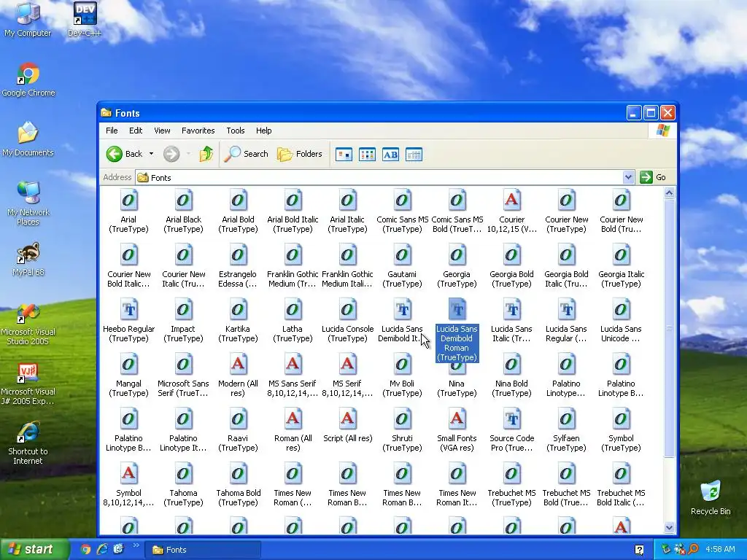The width and height of the screenshot is (747, 560).
Task: Select the Arial (TrueType) font icon
Action: tap(128, 200)
